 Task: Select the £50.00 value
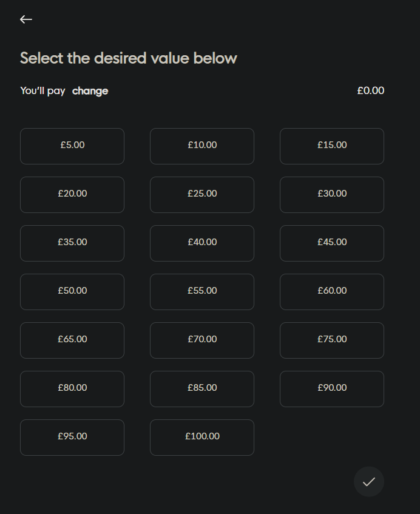[72, 291]
